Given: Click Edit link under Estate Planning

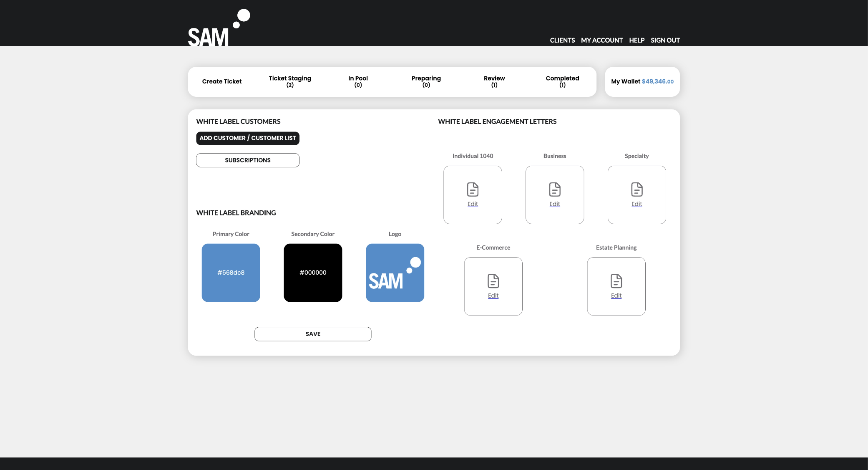Looking at the screenshot, I should 616,296.
